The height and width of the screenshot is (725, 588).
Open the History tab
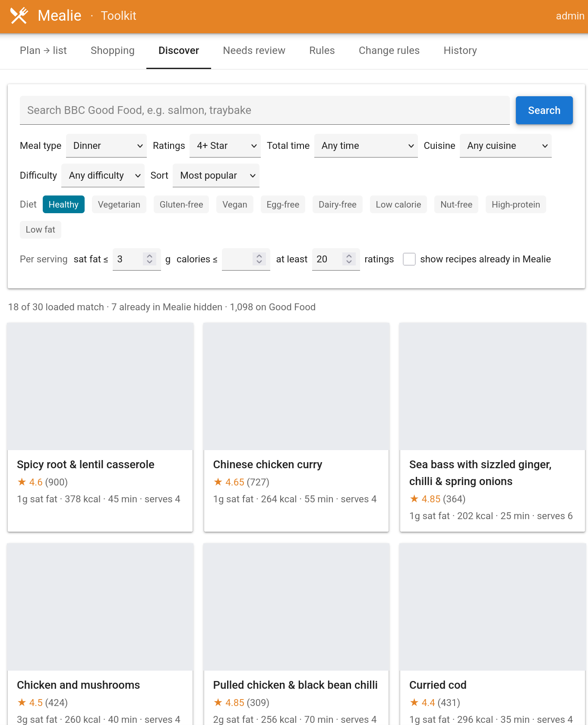tap(460, 50)
